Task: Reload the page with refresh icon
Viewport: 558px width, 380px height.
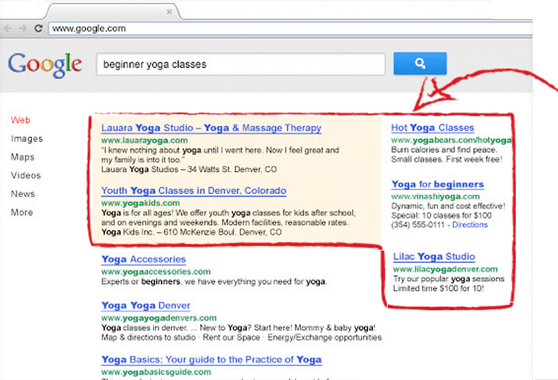Action: [38, 28]
